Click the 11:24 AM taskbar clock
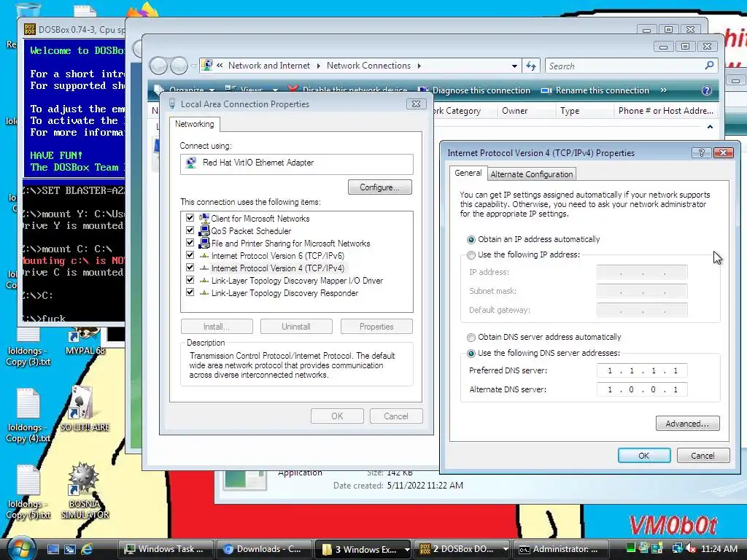Viewport: 747px width, 560px height. [719, 548]
